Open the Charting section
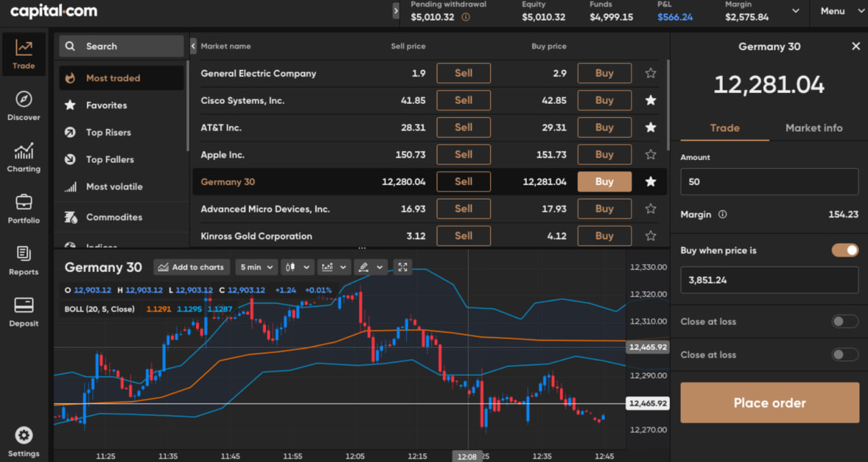The width and height of the screenshot is (868, 462). point(24,157)
